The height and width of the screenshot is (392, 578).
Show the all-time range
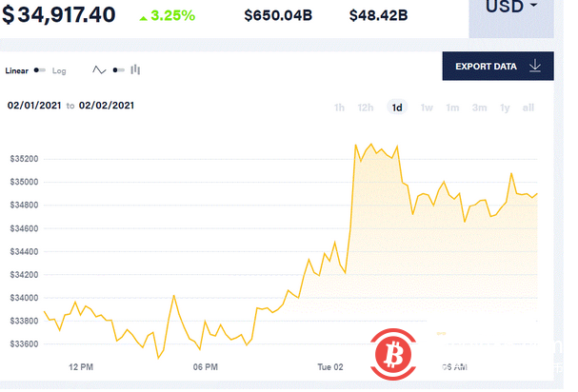click(528, 108)
